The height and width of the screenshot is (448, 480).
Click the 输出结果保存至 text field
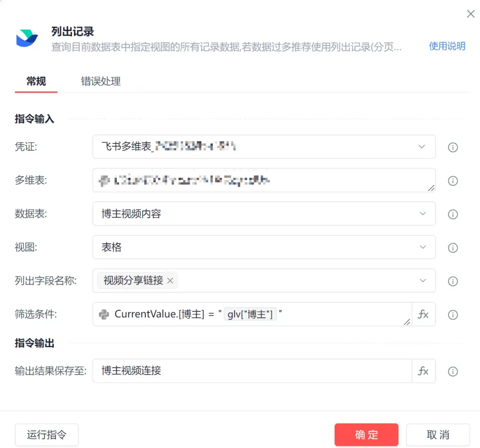coord(252,371)
